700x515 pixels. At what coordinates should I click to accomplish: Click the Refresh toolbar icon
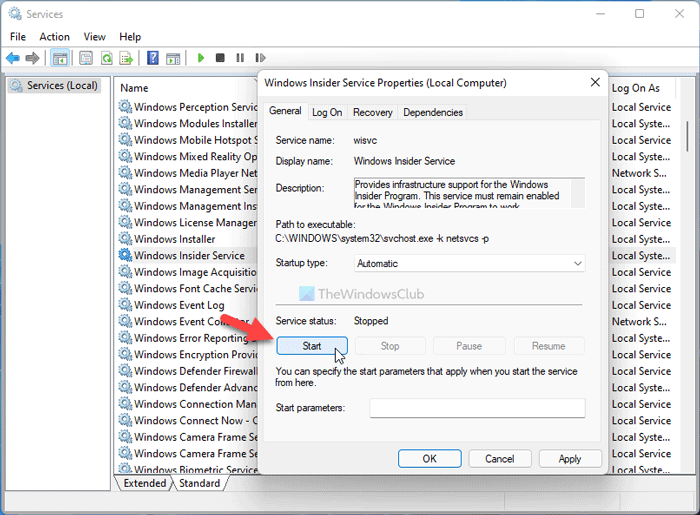coord(107,58)
